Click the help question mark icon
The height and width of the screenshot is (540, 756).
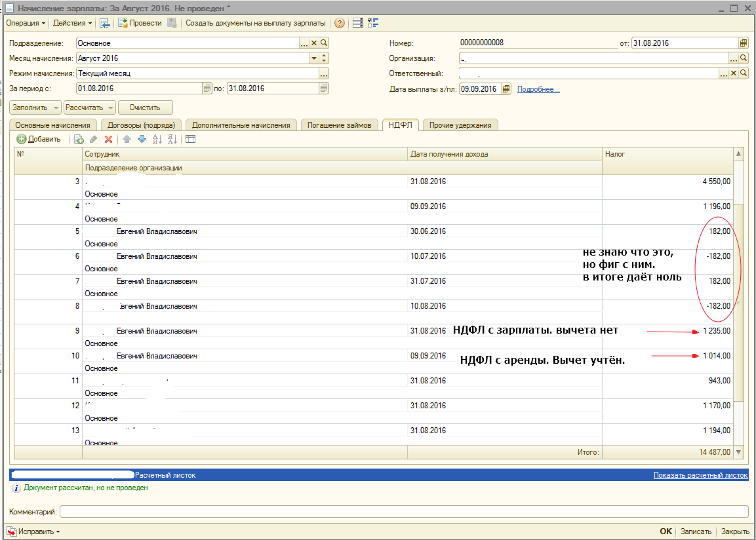(x=339, y=23)
